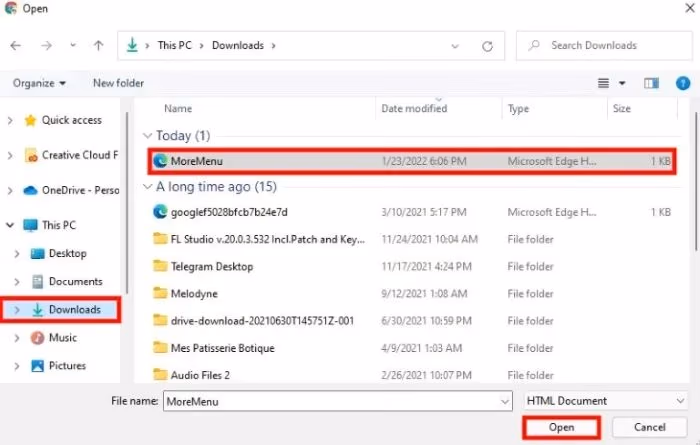This screenshot has width=700, height=445.
Task: Sort files by Date modified column
Action: coord(414,108)
